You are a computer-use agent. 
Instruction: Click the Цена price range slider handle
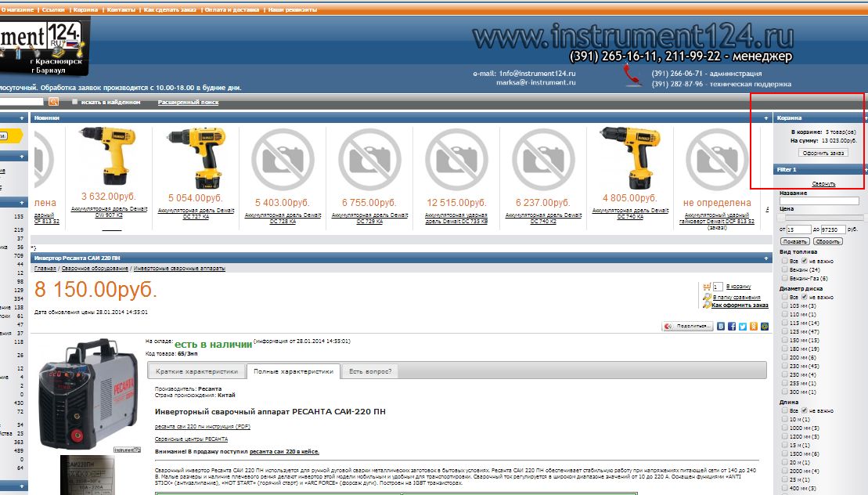[x=781, y=219]
